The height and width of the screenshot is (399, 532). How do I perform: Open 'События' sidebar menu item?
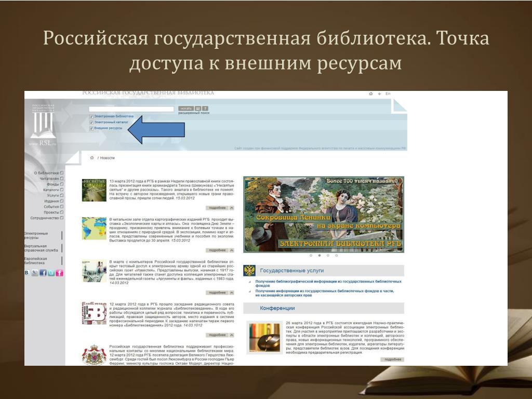[51, 207]
